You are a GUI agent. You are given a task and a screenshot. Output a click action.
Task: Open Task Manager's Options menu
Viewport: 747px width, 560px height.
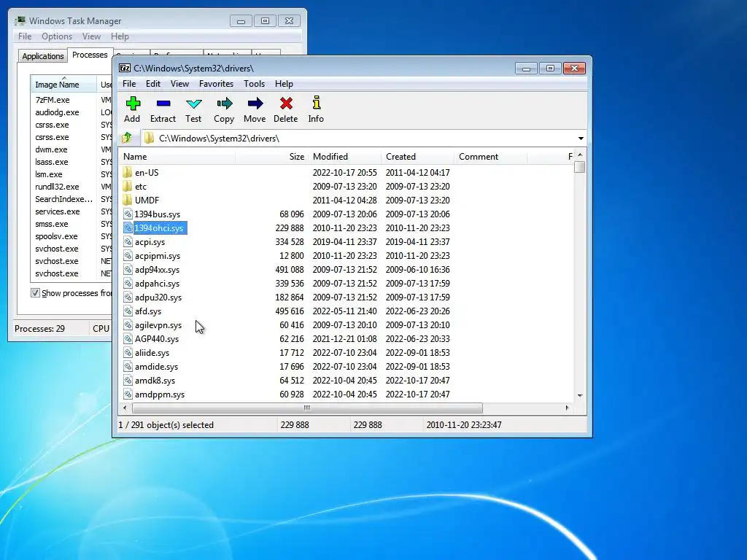57,36
